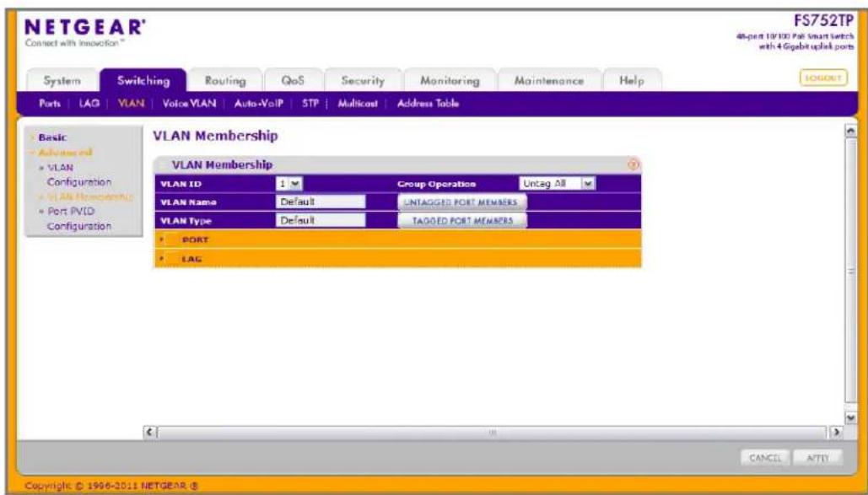
Task: Click the TAGGED PORT MEMBERS button
Action: (x=461, y=220)
